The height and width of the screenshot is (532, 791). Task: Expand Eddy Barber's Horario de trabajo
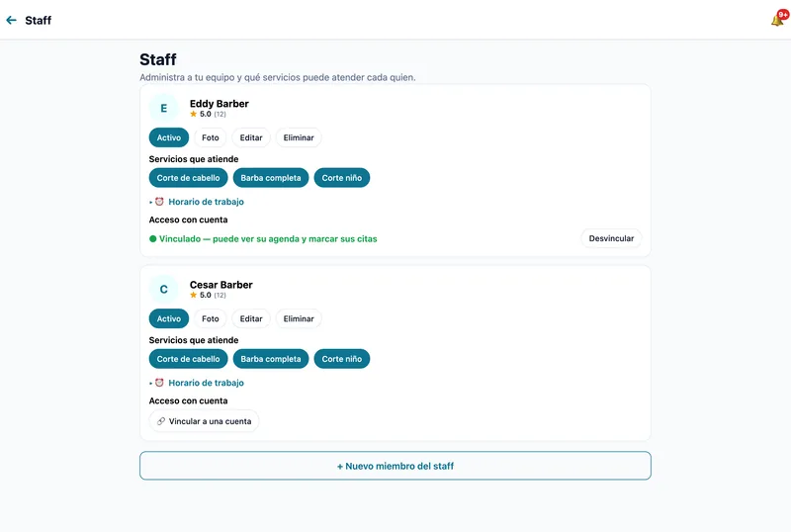coord(206,202)
